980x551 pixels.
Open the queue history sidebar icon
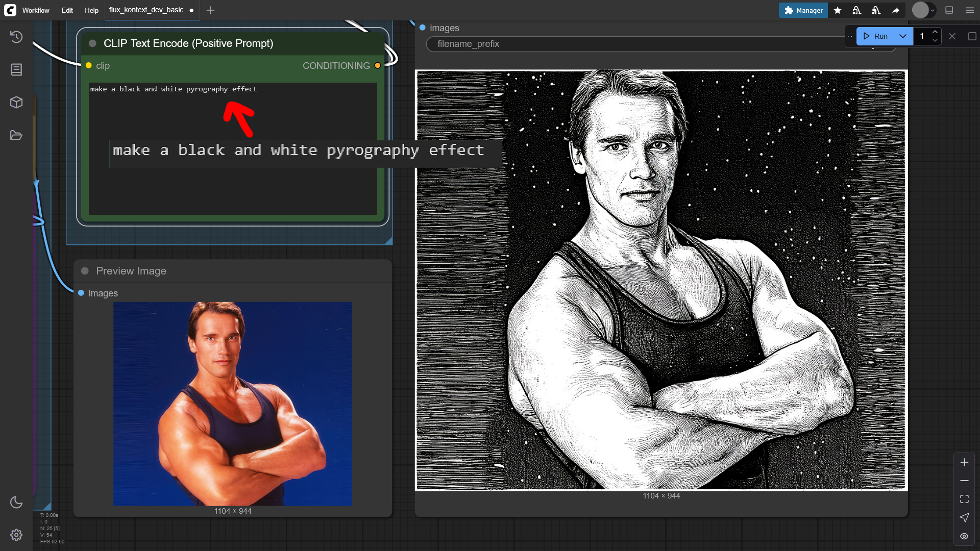coord(16,37)
